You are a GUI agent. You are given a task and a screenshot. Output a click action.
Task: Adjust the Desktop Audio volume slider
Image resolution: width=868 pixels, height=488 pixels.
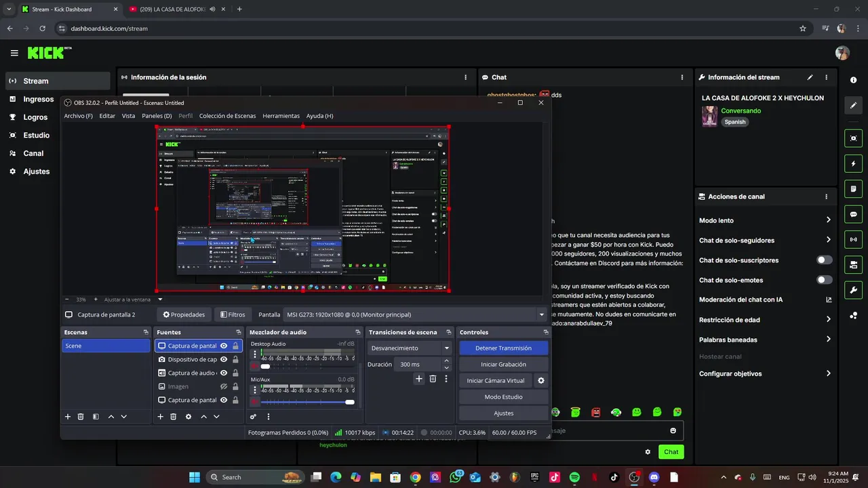coord(307,367)
